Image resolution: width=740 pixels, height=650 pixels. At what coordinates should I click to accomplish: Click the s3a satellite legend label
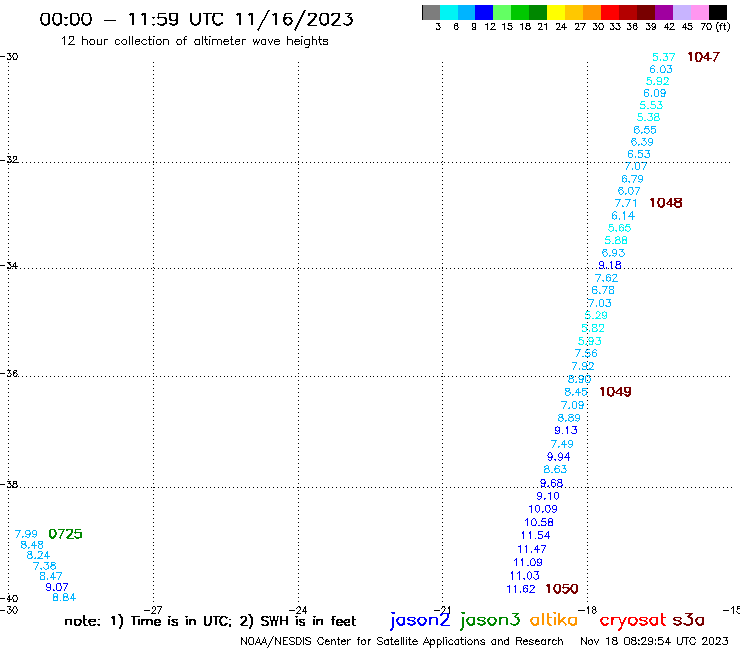(688, 620)
